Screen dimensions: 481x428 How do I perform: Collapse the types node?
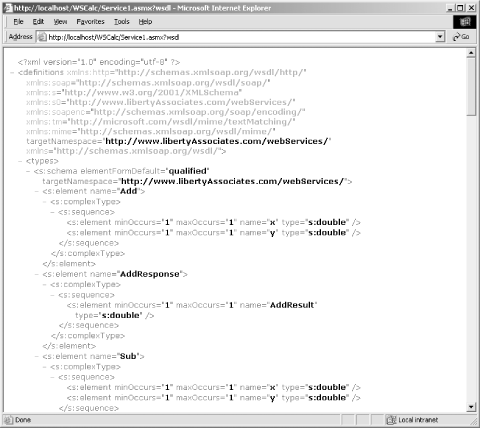coord(21,161)
